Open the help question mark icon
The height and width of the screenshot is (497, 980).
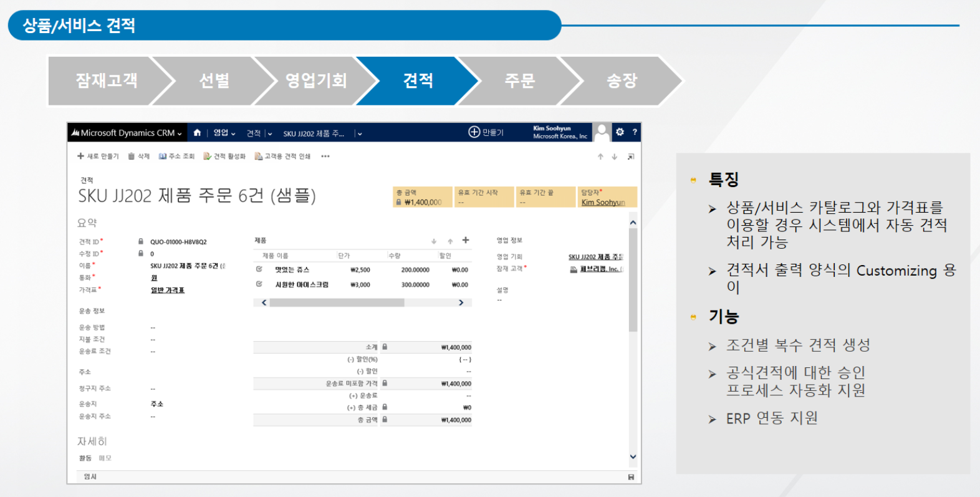635,132
